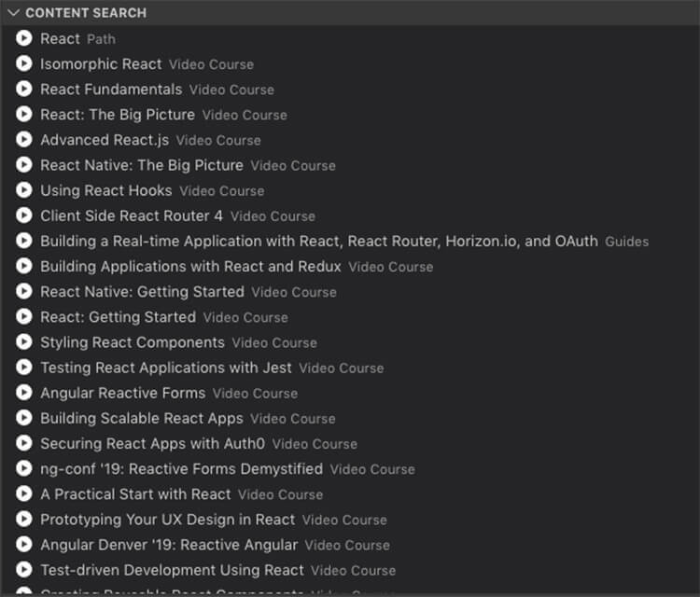The height and width of the screenshot is (597, 700).
Task: Select React Fundamentals video course
Action: (x=157, y=90)
